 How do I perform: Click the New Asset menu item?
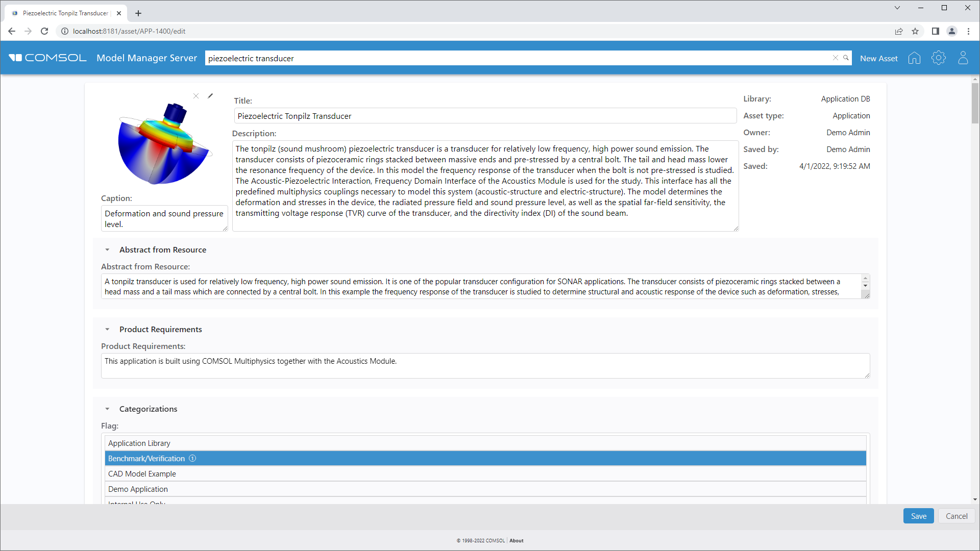[x=878, y=59]
